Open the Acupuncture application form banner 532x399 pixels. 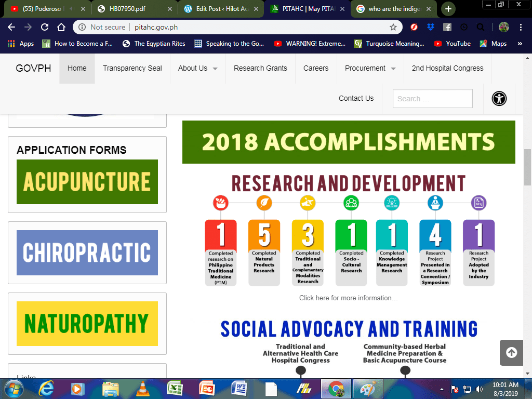(x=87, y=182)
